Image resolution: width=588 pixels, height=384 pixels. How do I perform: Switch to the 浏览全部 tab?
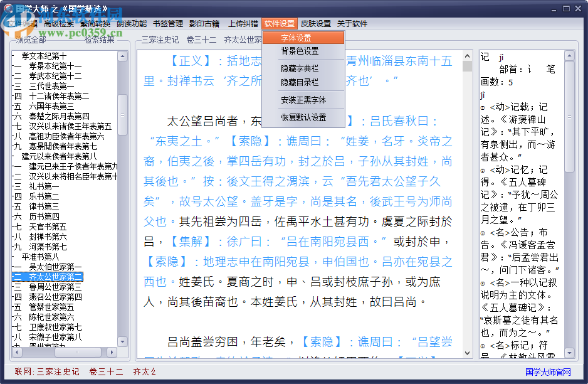(31, 40)
